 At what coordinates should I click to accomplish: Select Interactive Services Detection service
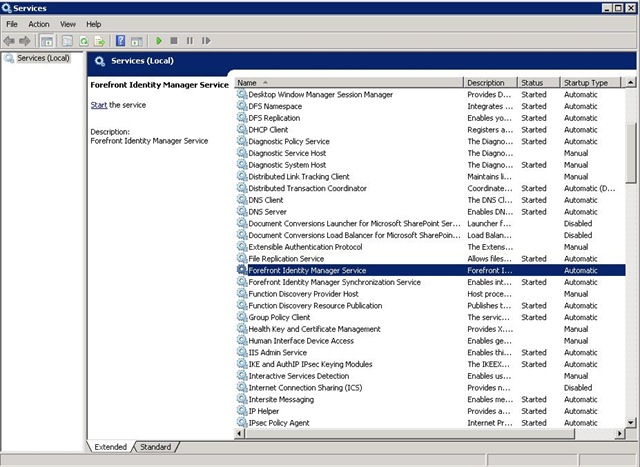tap(430, 376)
